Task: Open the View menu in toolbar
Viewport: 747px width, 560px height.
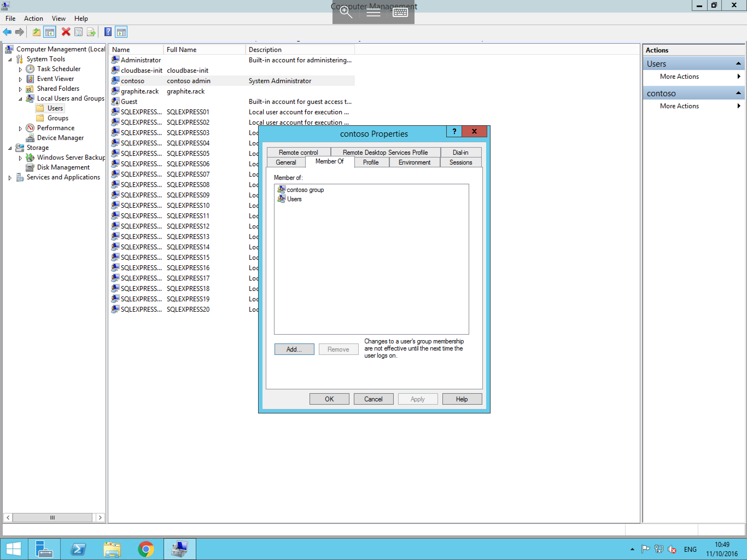Action: pyautogui.click(x=58, y=18)
